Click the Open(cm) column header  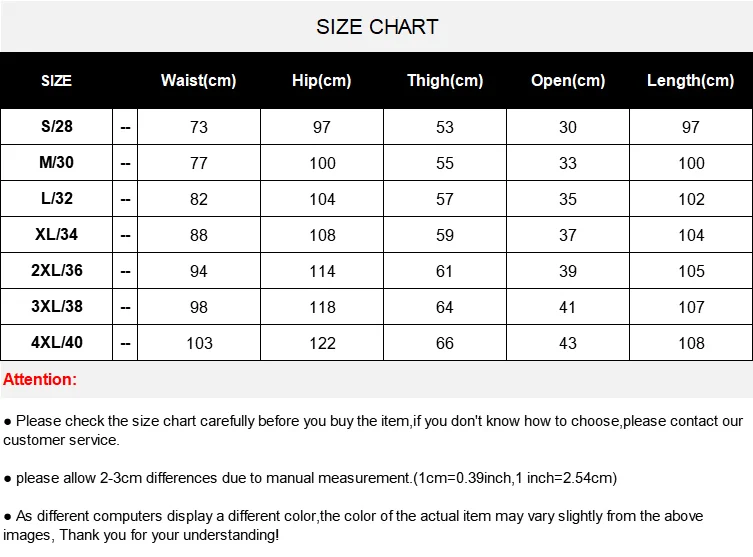pos(568,80)
